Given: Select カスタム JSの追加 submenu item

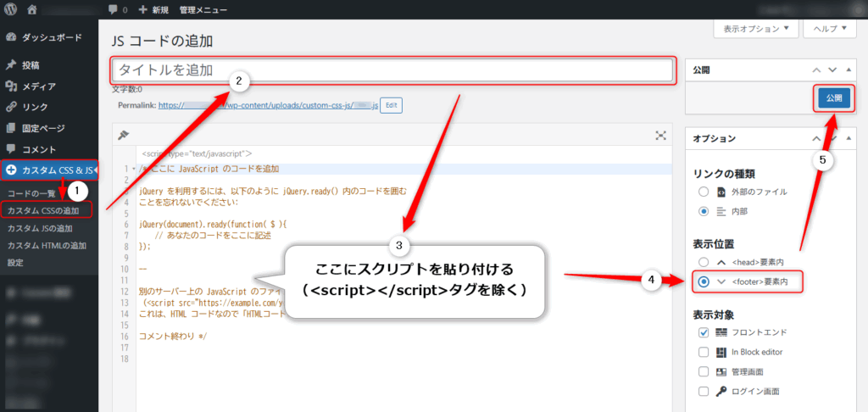Looking at the screenshot, I should pos(41,228).
